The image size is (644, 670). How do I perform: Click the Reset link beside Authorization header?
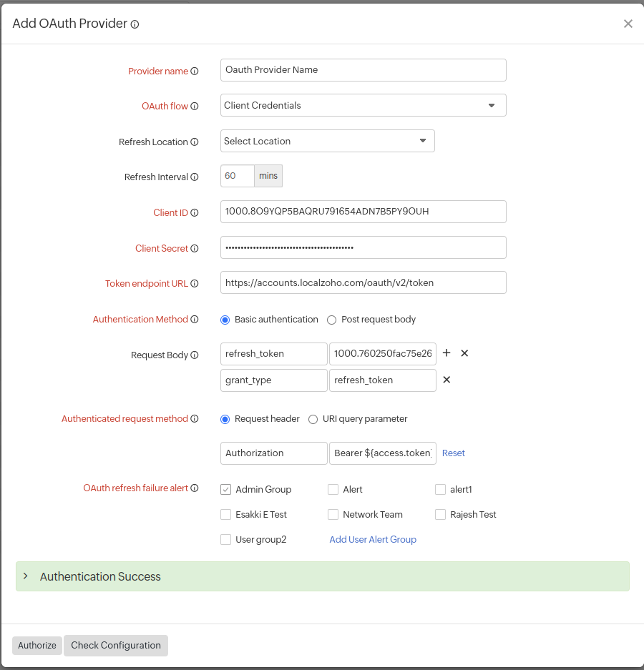click(453, 453)
